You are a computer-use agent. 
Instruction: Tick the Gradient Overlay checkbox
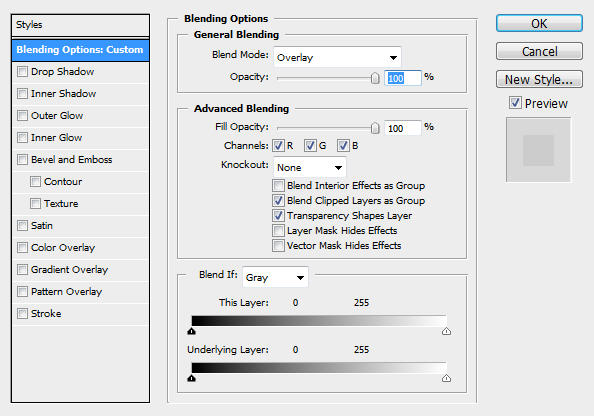coord(22,269)
